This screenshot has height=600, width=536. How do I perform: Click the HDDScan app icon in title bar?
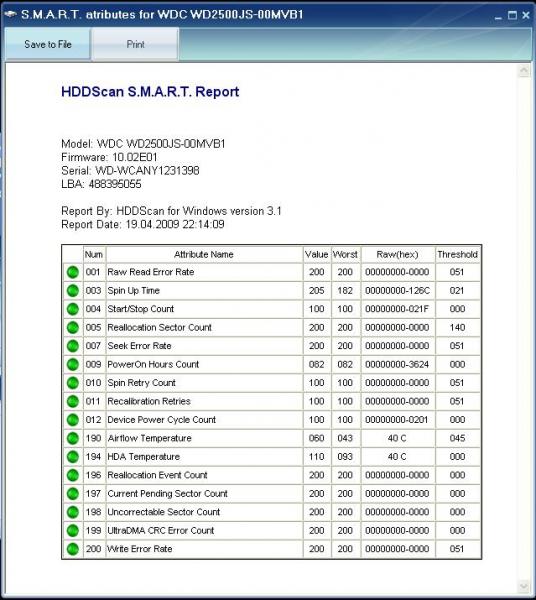pos(10,15)
